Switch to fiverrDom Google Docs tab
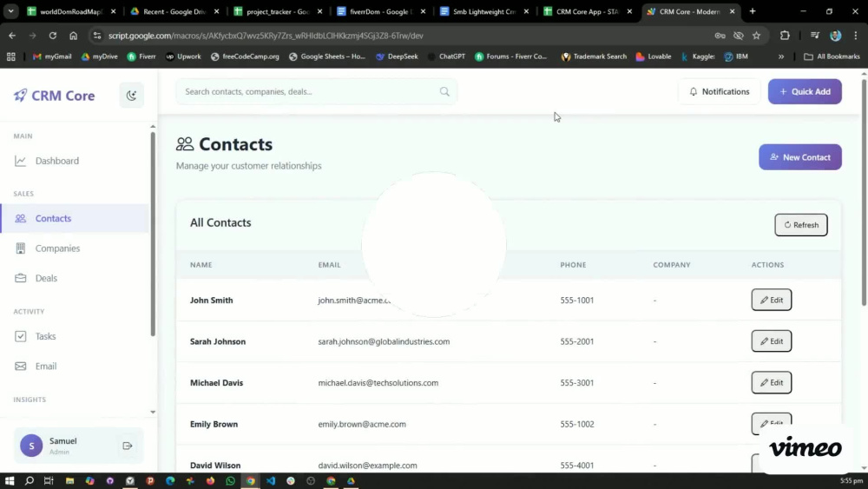 381,11
